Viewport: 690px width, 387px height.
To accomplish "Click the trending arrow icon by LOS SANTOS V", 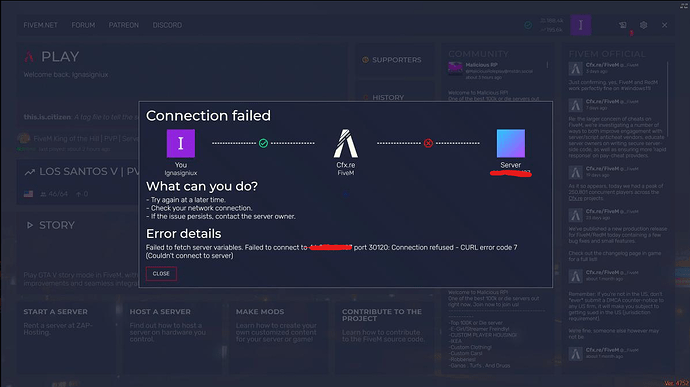I will click(29, 172).
